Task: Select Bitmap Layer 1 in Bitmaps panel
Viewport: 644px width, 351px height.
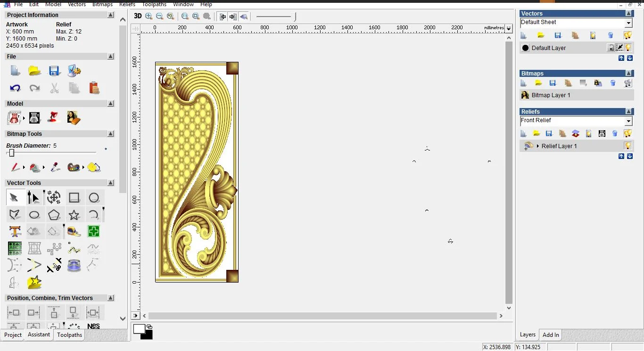Action: (x=551, y=95)
